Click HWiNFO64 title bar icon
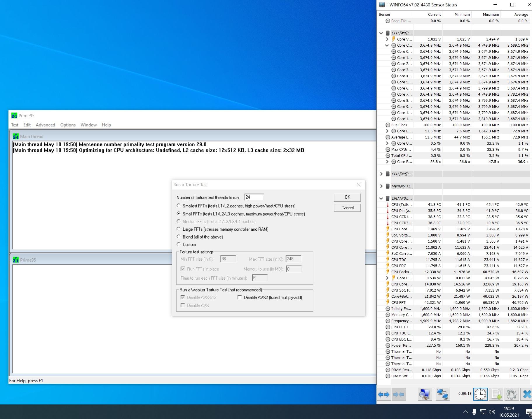 [382, 5]
